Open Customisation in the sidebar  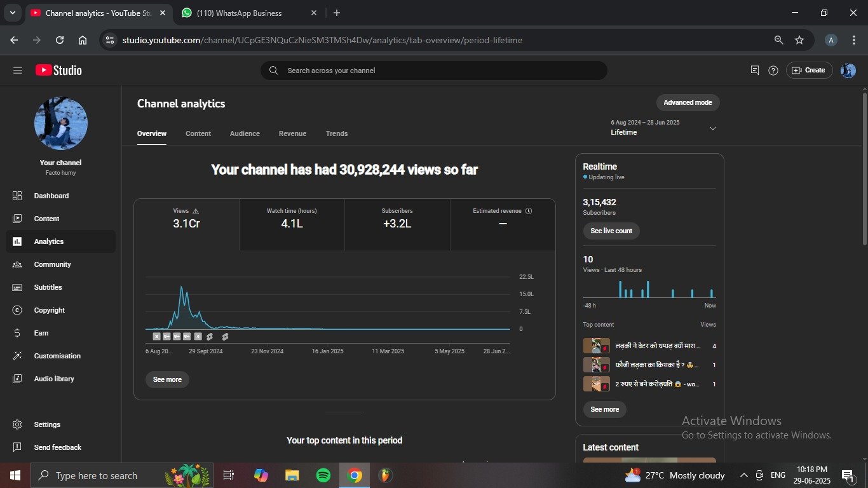[x=61, y=356]
